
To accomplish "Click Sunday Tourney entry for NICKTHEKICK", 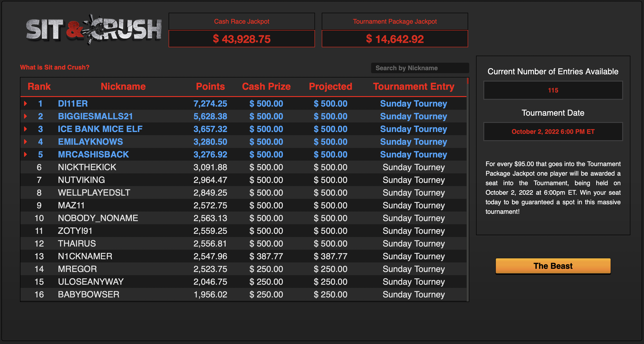I will click(x=414, y=167).
